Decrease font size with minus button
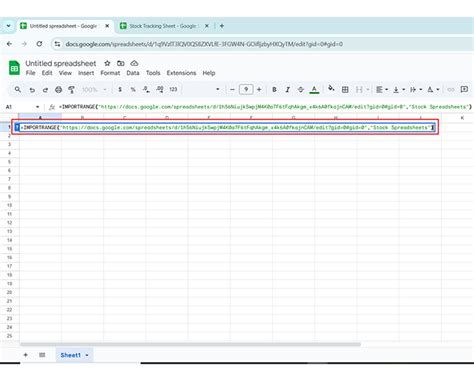474x381 pixels. pyautogui.click(x=232, y=89)
